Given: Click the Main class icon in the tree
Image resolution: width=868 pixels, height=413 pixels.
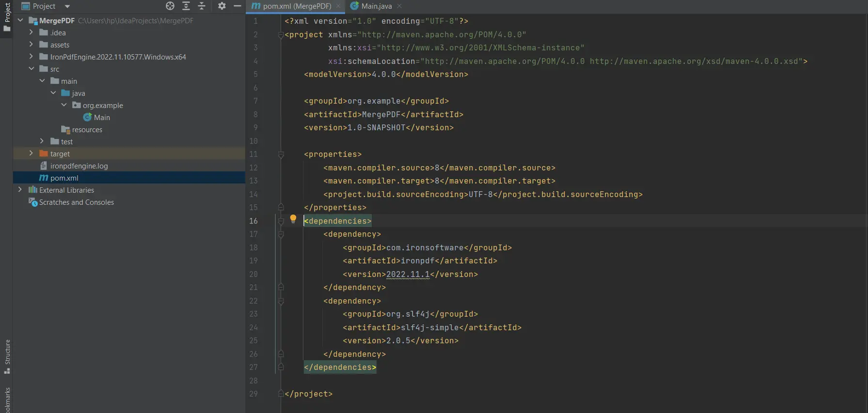Looking at the screenshot, I should 87,117.
